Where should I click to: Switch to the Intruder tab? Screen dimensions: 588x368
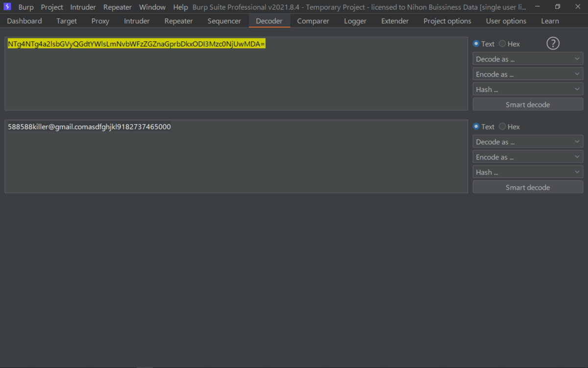(x=137, y=21)
